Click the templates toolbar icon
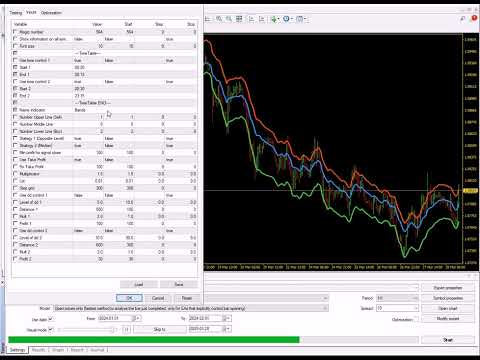Image resolution: width=480 pixels, height=360 pixels. [301, 19]
